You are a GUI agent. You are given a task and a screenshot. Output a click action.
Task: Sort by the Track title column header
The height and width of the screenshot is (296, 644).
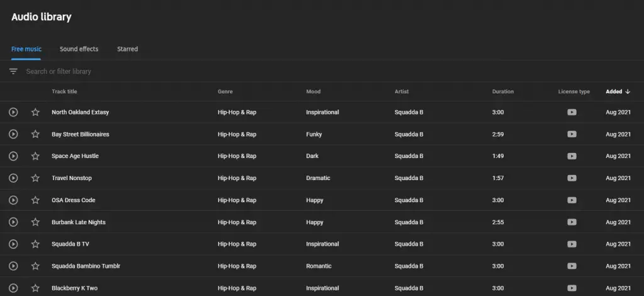click(64, 92)
